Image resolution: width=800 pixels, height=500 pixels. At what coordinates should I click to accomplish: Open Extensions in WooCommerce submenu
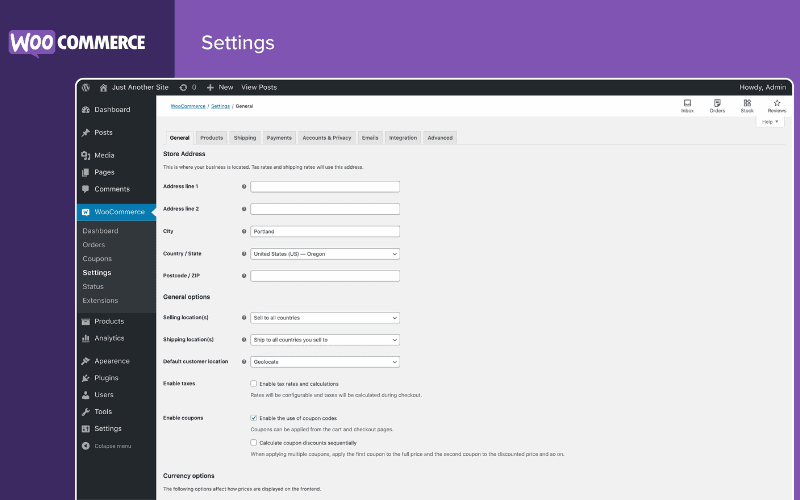click(x=101, y=301)
